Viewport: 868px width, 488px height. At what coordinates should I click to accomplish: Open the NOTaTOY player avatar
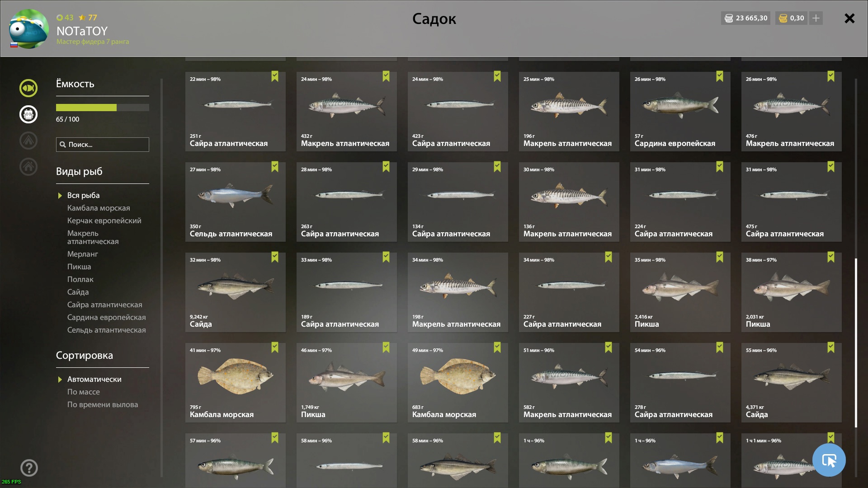(x=29, y=29)
